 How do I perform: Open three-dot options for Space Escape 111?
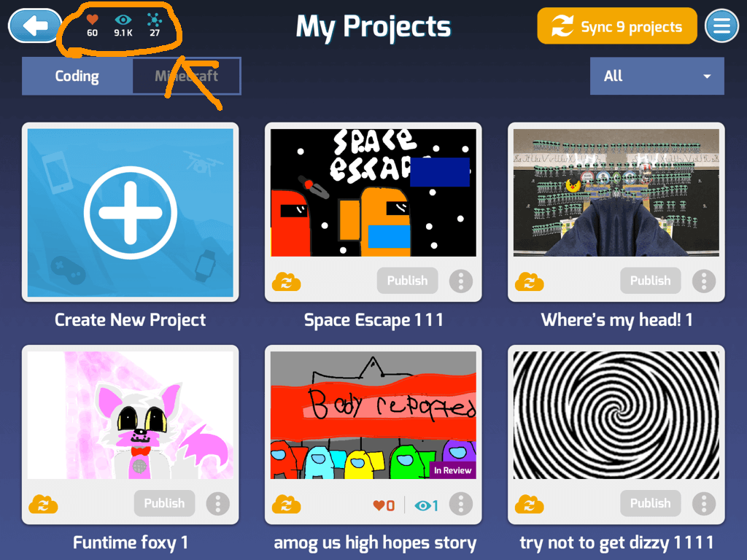[461, 281]
